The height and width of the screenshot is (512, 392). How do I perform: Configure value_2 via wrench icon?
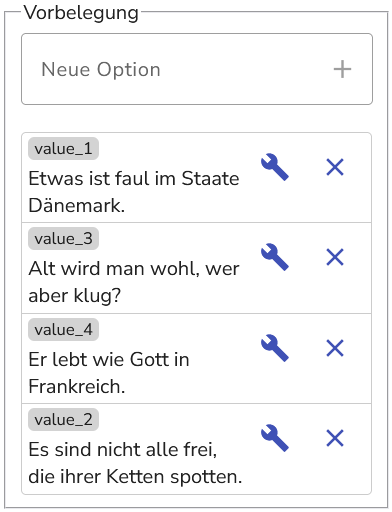[x=275, y=438]
